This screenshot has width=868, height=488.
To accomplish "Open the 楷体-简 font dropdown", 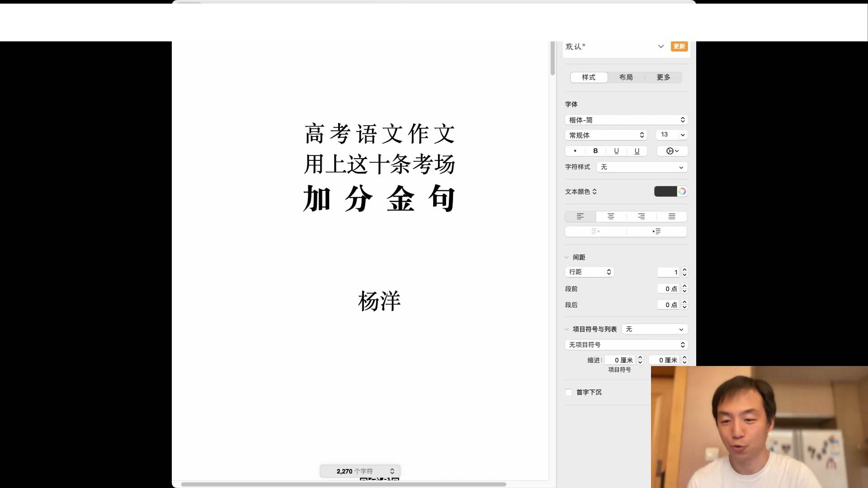I will 626,120.
